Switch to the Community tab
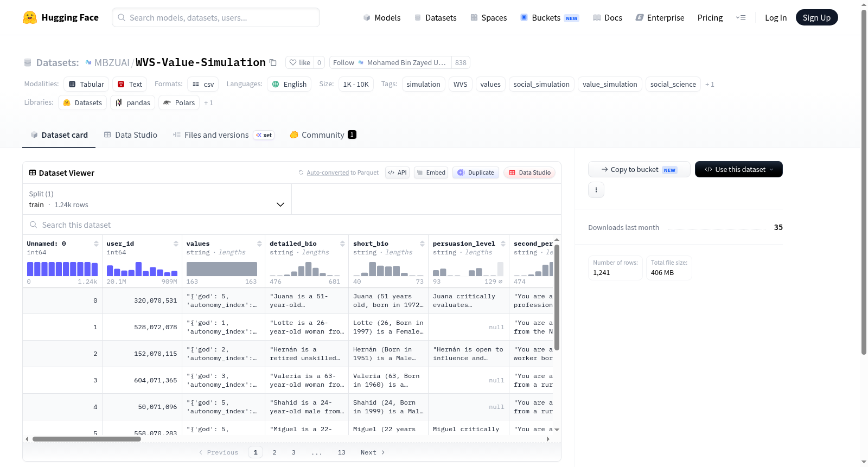The width and height of the screenshot is (868, 467). point(323,135)
